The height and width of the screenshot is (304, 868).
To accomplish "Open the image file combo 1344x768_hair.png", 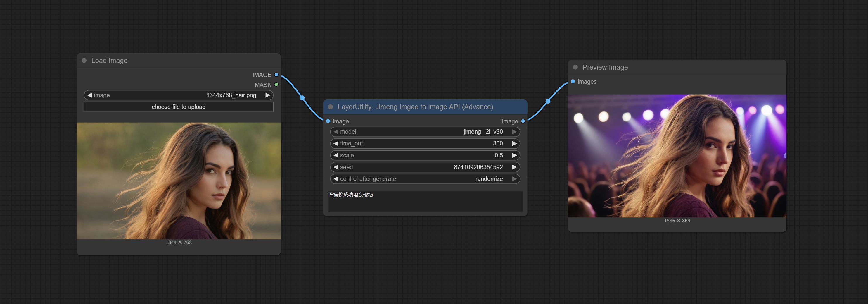I will click(x=179, y=95).
